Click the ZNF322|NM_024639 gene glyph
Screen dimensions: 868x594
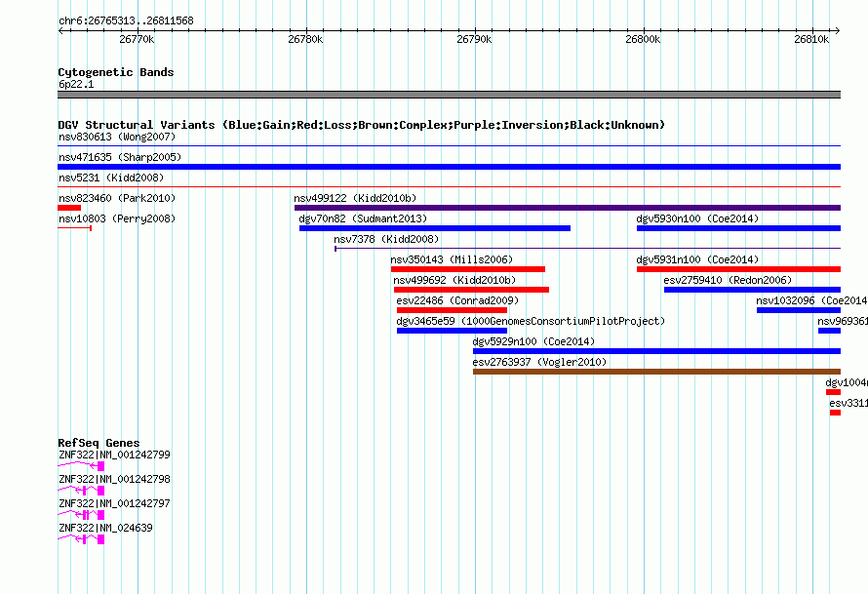tap(81, 539)
